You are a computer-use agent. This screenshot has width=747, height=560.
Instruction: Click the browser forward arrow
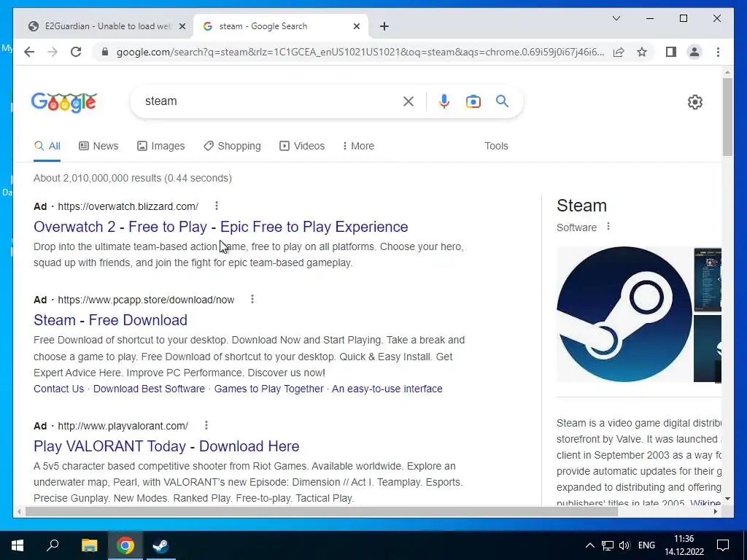[53, 52]
